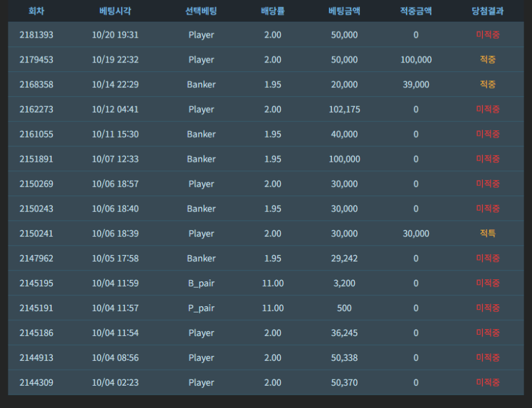Select round number 2145186

click(36, 333)
